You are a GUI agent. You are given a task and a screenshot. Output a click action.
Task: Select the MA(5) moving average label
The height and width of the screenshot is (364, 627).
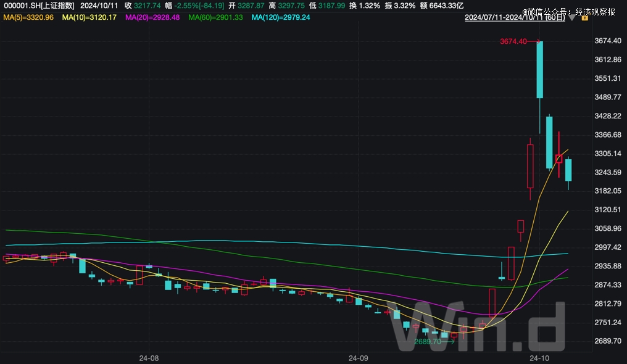point(28,17)
